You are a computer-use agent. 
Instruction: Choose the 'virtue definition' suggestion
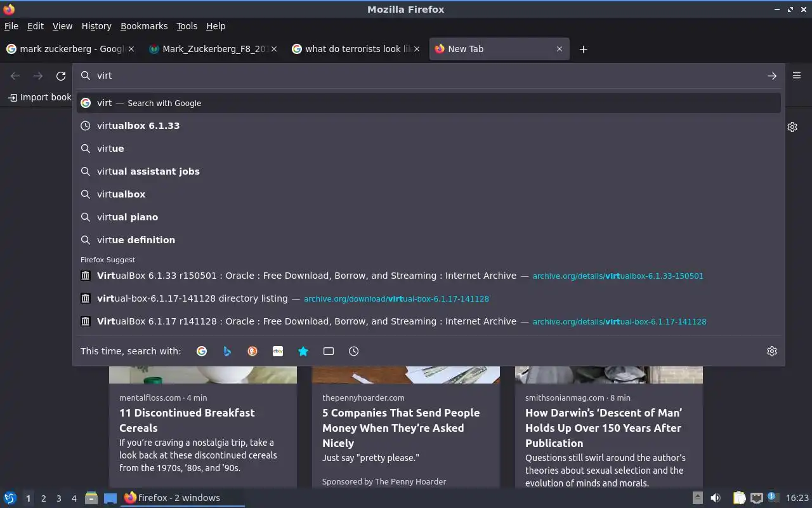[428, 240]
